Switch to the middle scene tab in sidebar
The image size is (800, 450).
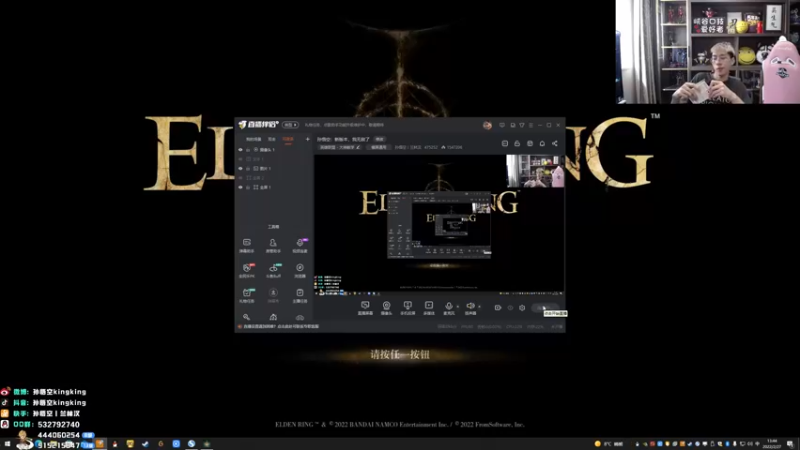click(x=272, y=139)
